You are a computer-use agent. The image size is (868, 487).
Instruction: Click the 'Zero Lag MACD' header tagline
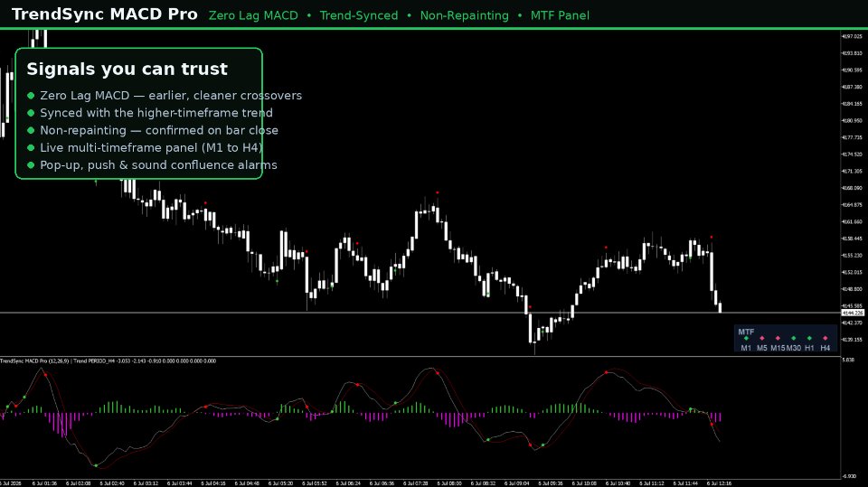(253, 15)
